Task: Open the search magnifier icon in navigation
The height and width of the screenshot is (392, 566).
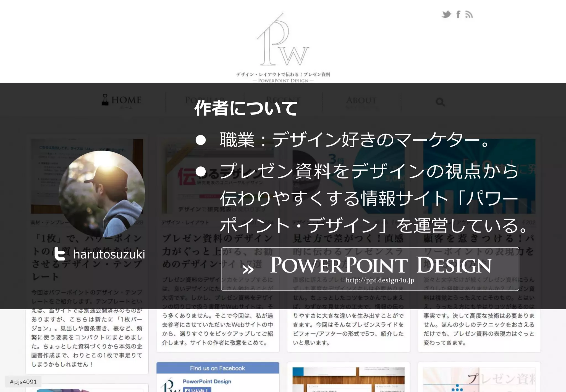Action: 440,102
